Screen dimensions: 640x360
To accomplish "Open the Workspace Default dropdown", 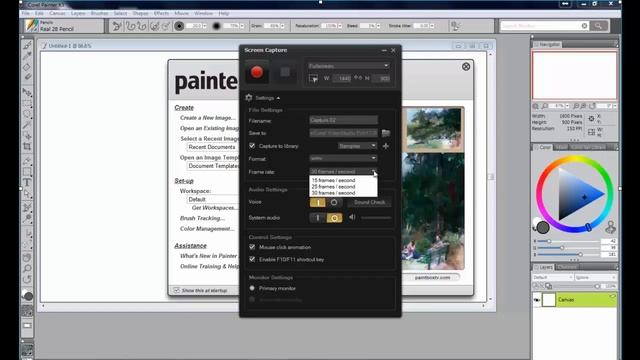I will (213, 199).
